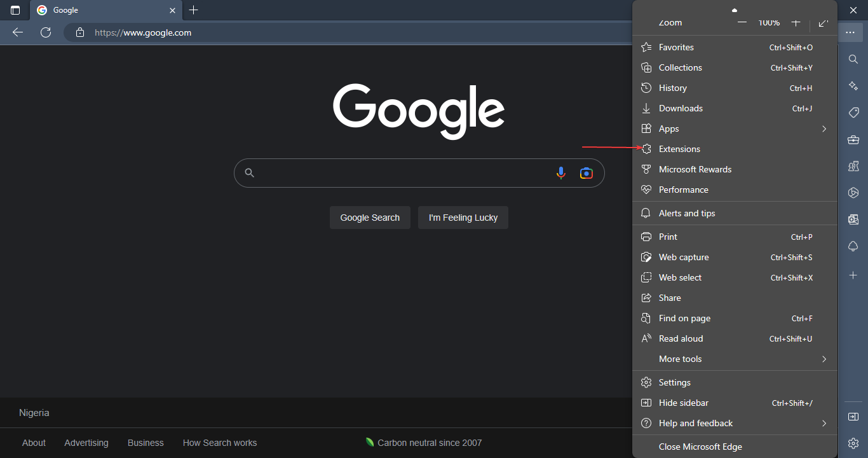Zoom out with the minus button

[x=742, y=23]
